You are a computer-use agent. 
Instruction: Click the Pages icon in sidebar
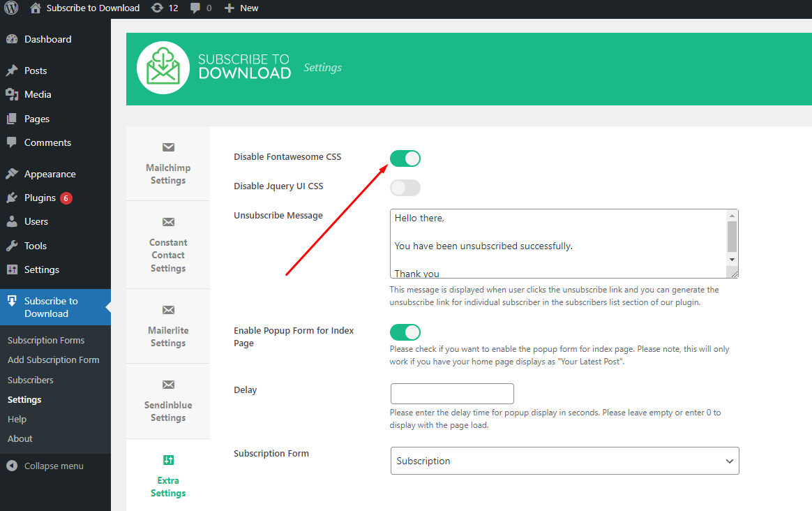12,119
